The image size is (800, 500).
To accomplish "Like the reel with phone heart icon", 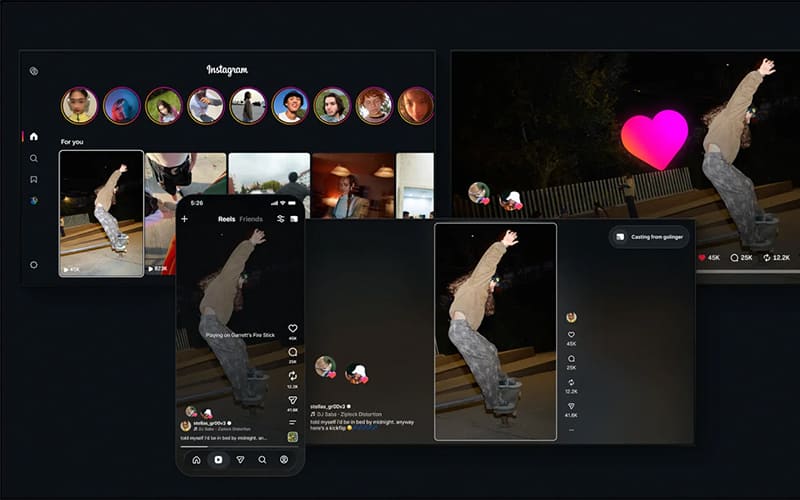I will [293, 328].
